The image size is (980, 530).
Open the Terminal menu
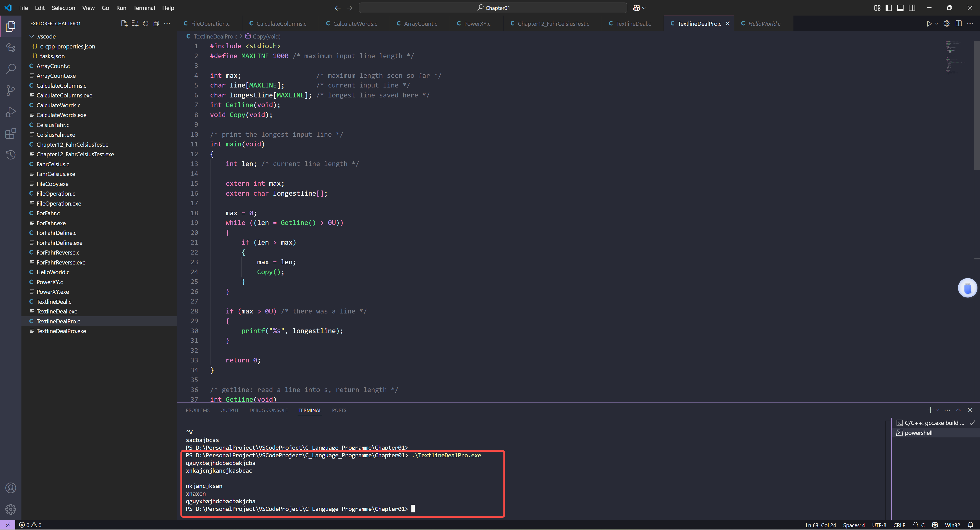[144, 8]
